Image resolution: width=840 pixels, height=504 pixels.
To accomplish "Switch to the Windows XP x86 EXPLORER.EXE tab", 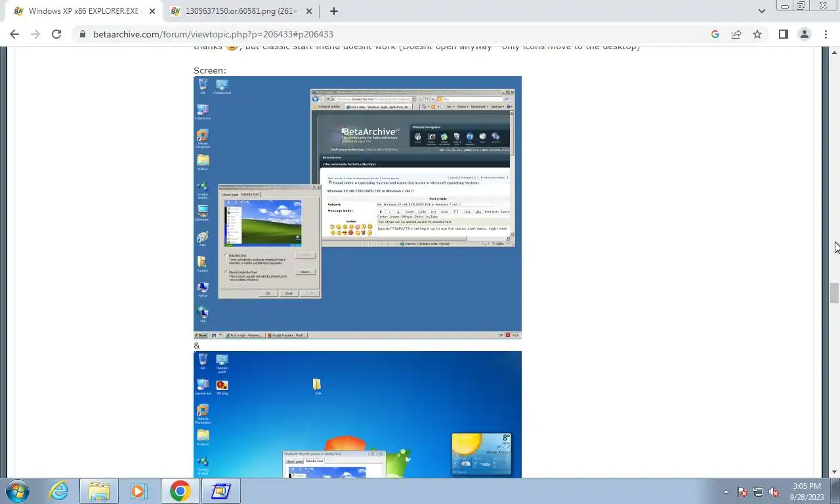I will (x=83, y=11).
